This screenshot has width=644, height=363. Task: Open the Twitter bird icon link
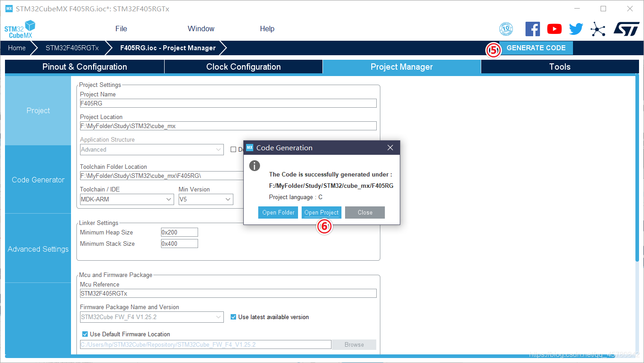(576, 29)
